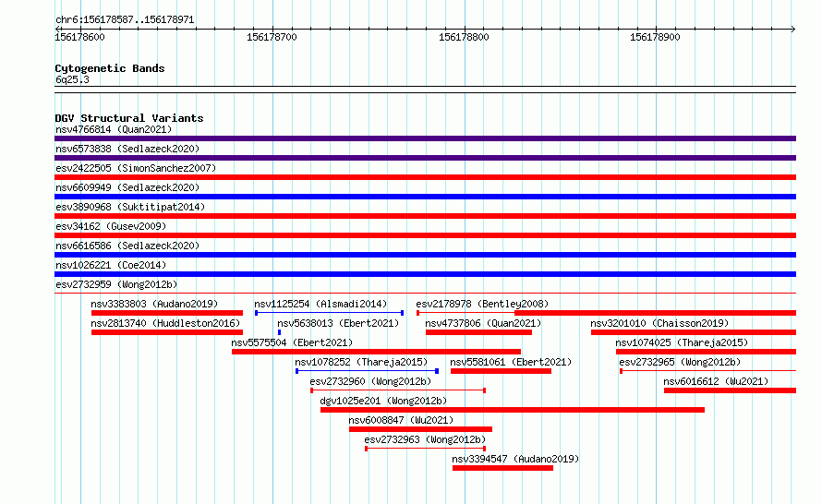Click ruler position 156178900
Screen dimensions: 822x504
point(655,37)
